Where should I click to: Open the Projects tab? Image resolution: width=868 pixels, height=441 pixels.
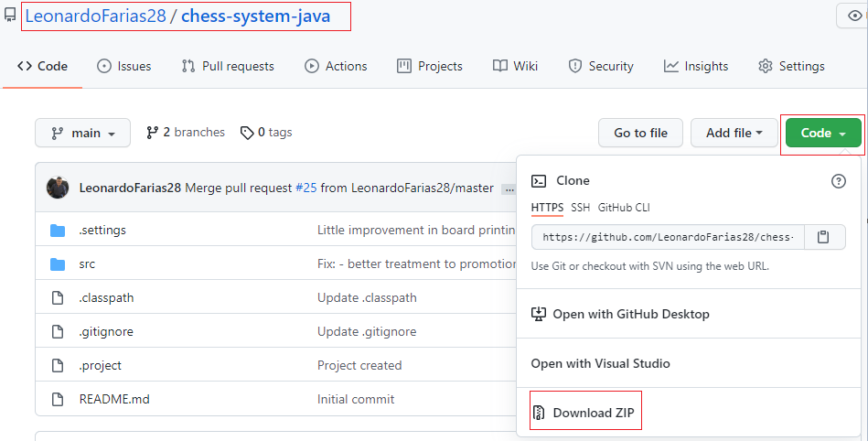click(x=430, y=66)
